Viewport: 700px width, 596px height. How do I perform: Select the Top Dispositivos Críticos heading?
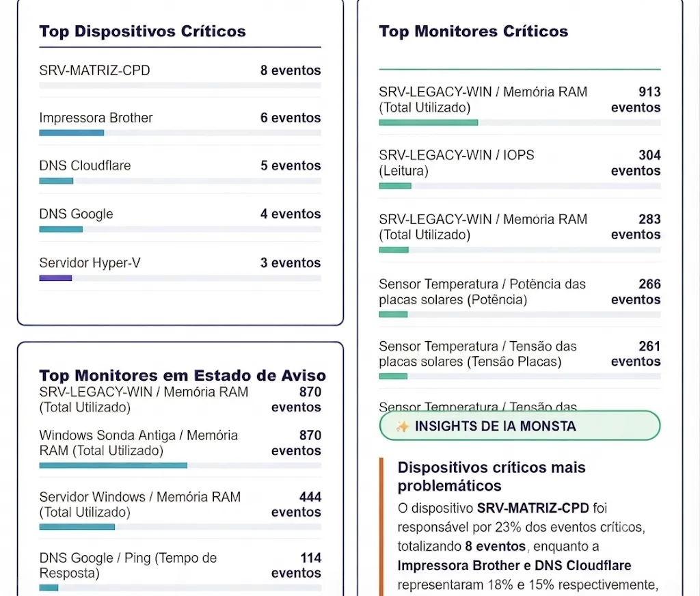142,31
